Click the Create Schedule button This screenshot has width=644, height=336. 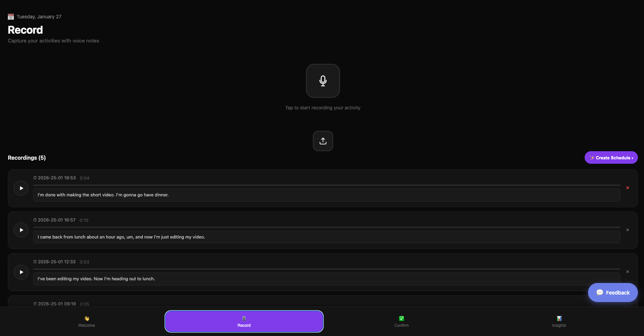point(611,157)
